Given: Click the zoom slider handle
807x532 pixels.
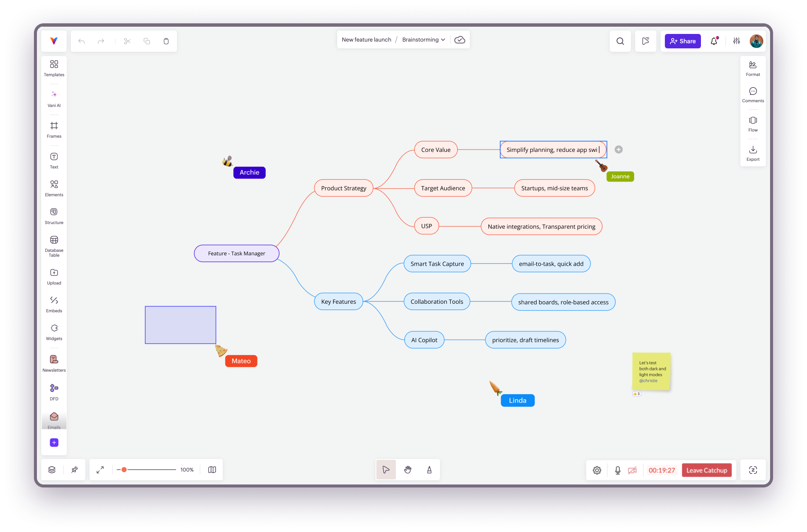Looking at the screenshot, I should (124, 470).
